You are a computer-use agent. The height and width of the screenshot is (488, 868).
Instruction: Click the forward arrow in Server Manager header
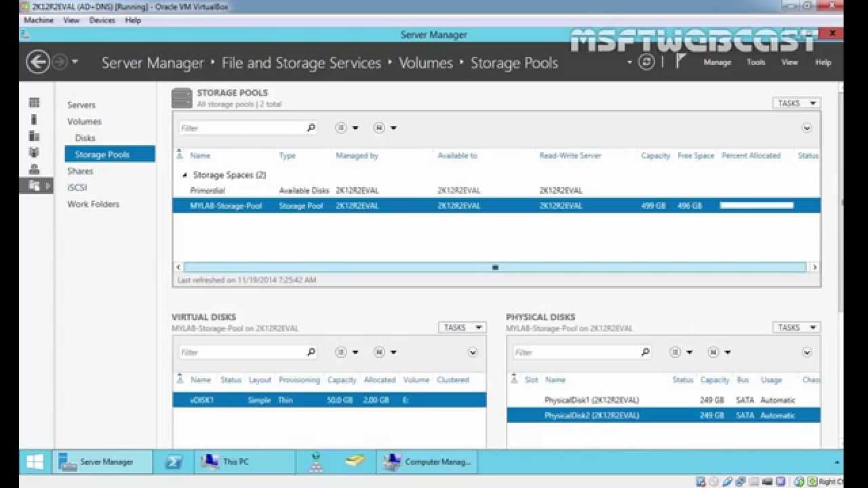60,62
